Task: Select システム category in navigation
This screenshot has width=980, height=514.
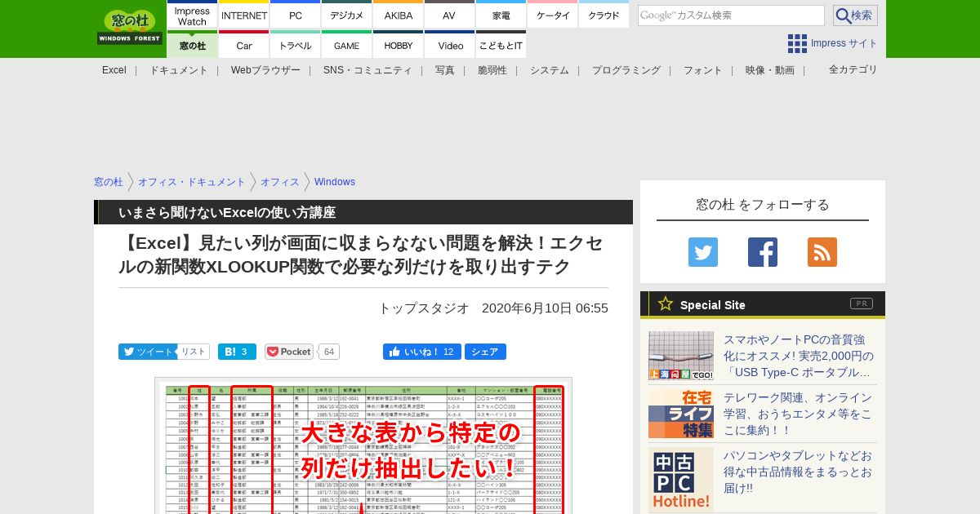Action: click(550, 70)
